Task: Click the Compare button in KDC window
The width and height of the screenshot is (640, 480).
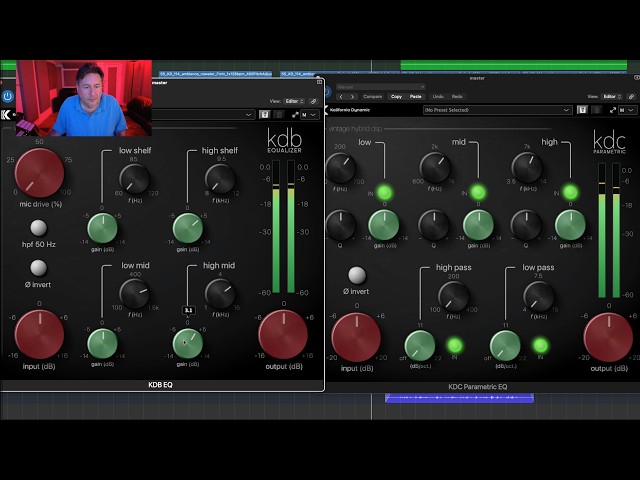Action: click(373, 97)
